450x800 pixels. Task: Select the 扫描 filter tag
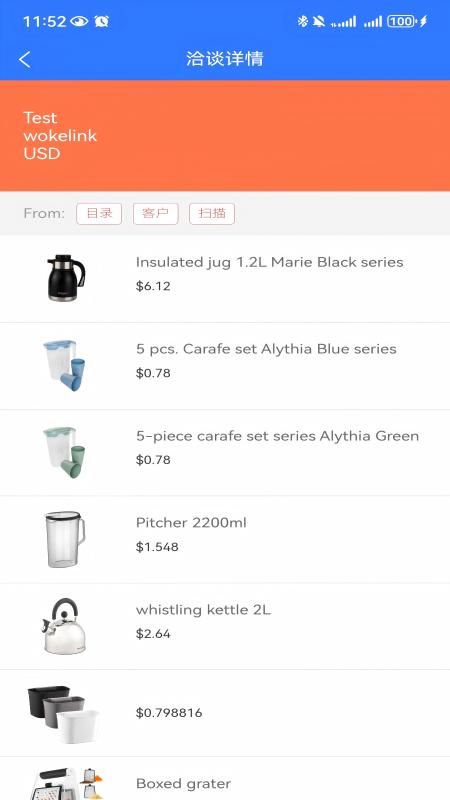coord(212,214)
